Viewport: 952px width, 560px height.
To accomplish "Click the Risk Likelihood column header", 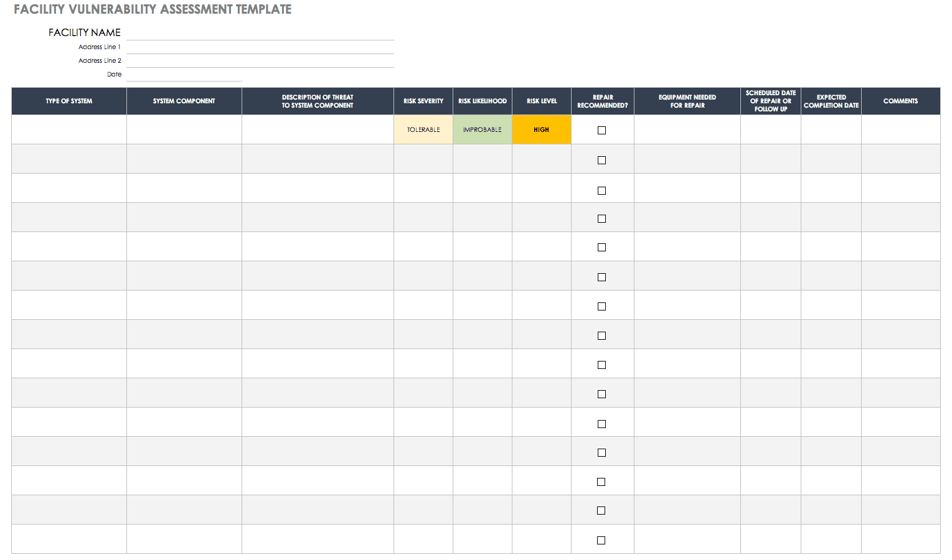I will (482, 101).
